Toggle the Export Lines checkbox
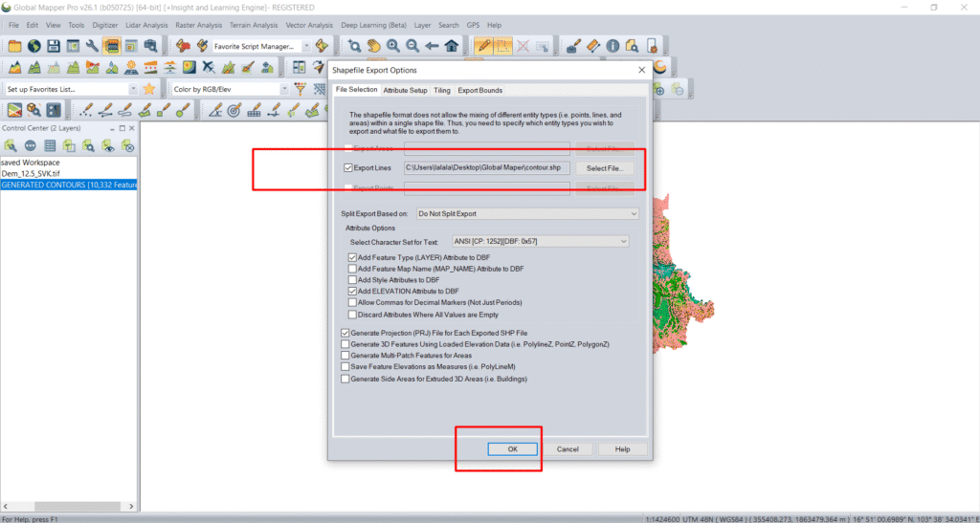Screen dimensions: 980x523 point(348,168)
